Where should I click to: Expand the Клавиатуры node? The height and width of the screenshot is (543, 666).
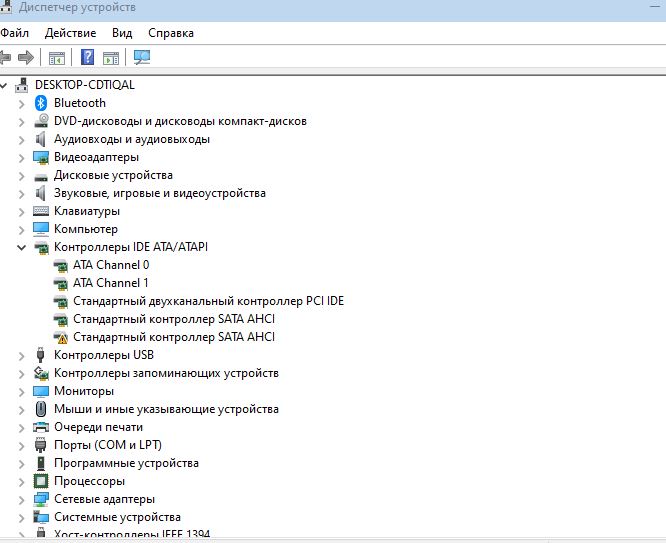click(x=21, y=212)
